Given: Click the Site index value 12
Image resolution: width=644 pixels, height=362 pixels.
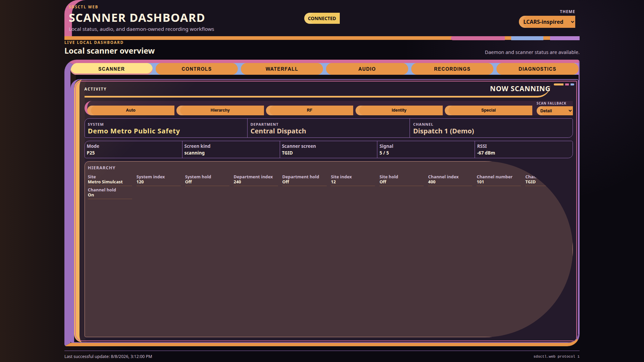Looking at the screenshot, I should [x=333, y=182].
